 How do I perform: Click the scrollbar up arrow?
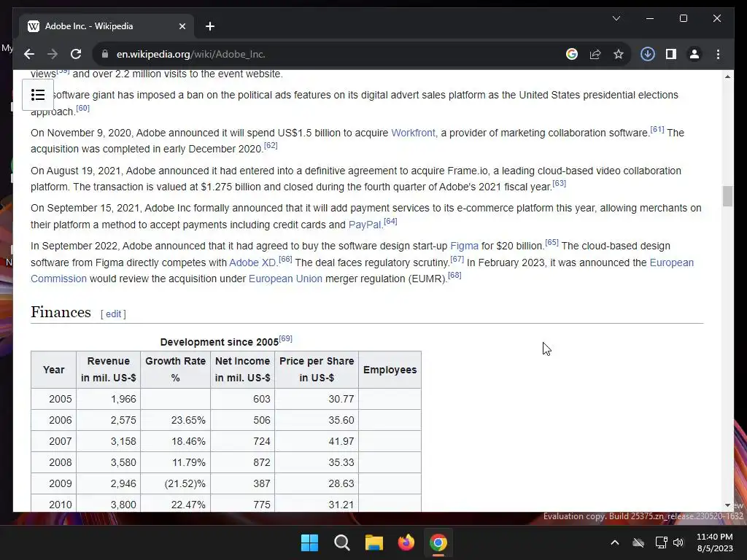point(727,76)
